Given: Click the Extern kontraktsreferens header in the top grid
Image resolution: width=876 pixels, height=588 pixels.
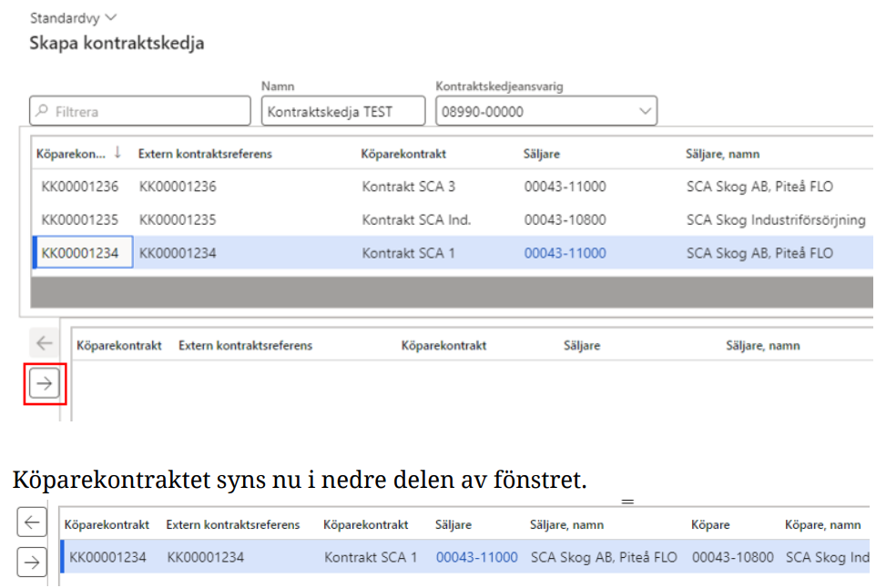Looking at the screenshot, I should click(x=205, y=154).
